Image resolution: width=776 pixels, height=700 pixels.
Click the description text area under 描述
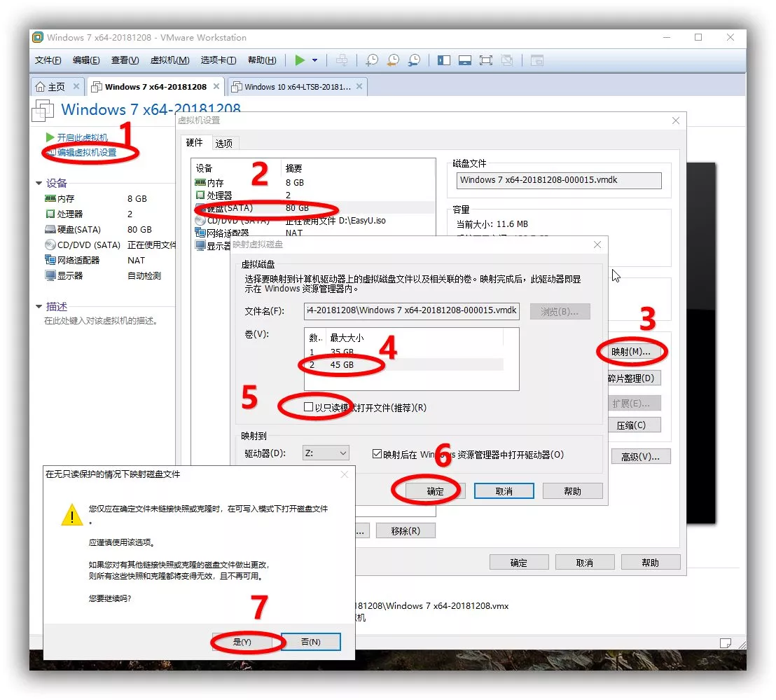coord(101,321)
